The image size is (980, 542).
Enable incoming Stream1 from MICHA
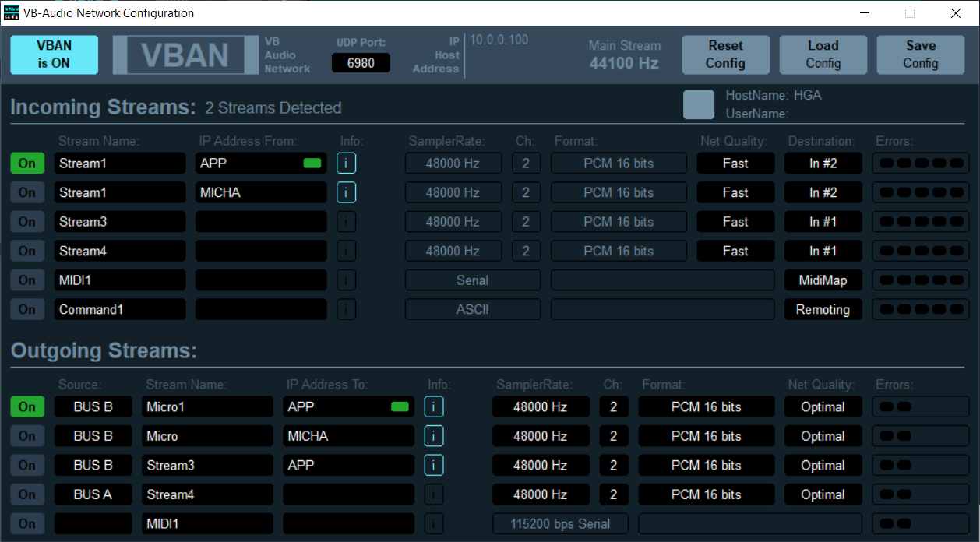(x=27, y=192)
